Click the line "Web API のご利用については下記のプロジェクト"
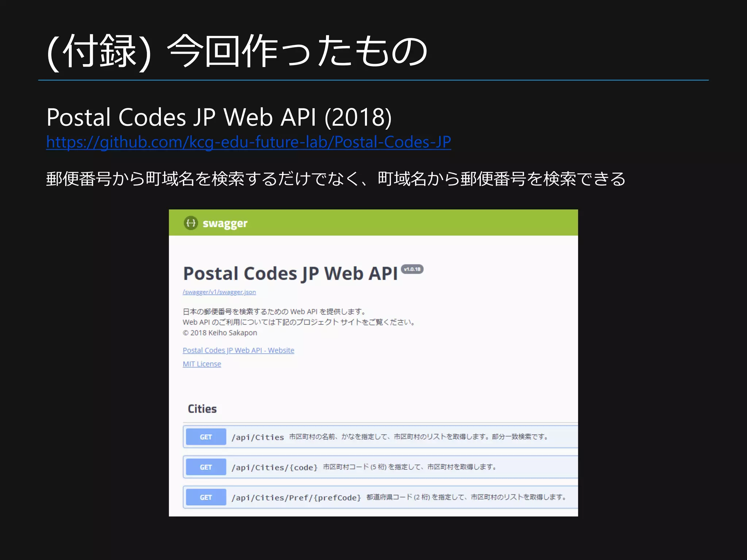The height and width of the screenshot is (560, 747). [x=261, y=322]
